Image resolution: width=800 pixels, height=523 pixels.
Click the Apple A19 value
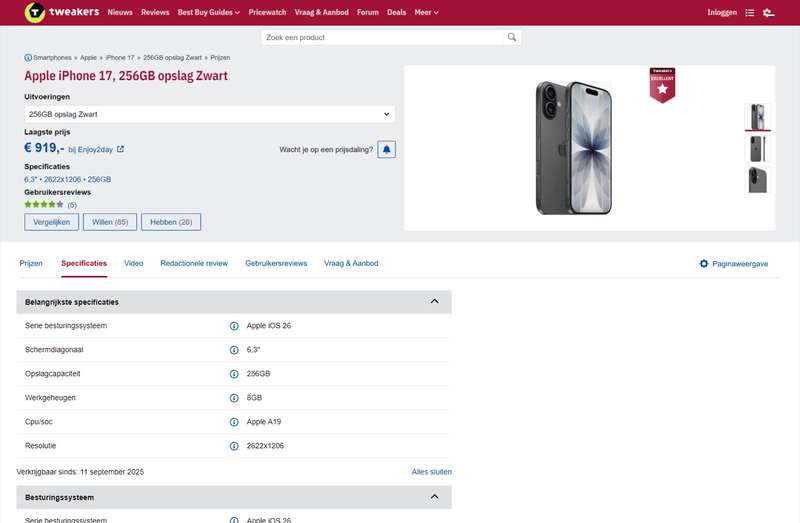pyautogui.click(x=264, y=421)
